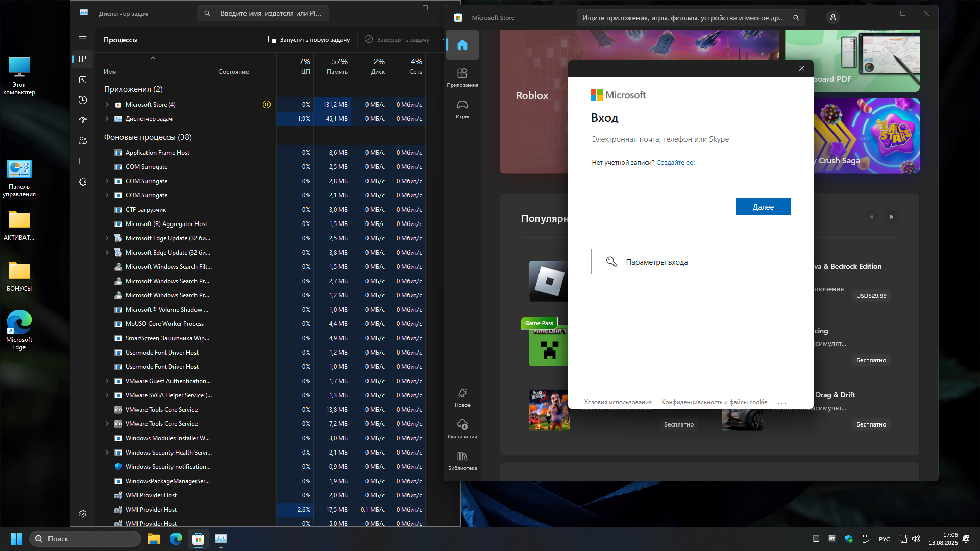Sort processes by Сеть column
The height and width of the screenshot is (551, 980).
pos(407,66)
